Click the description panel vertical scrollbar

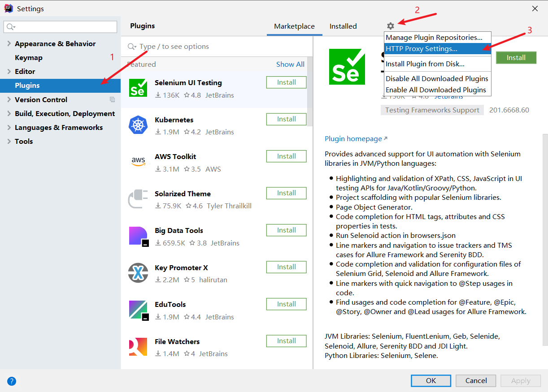point(545,240)
